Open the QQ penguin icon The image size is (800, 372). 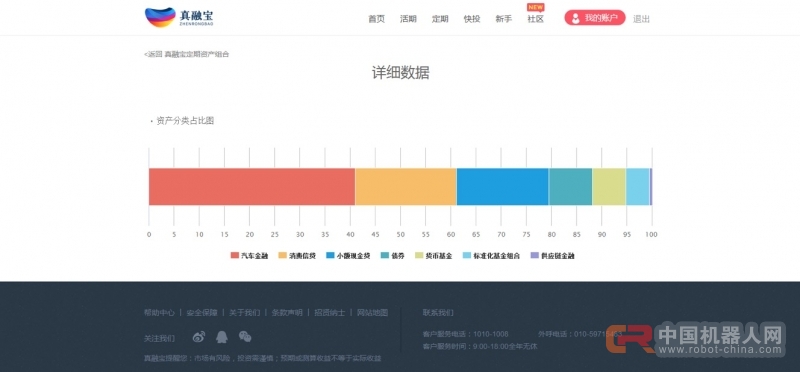221,337
